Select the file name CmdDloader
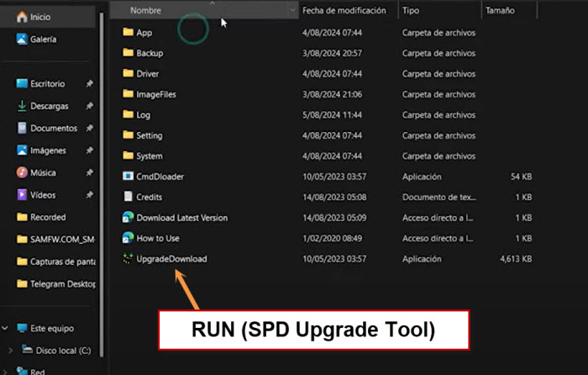 pos(160,177)
